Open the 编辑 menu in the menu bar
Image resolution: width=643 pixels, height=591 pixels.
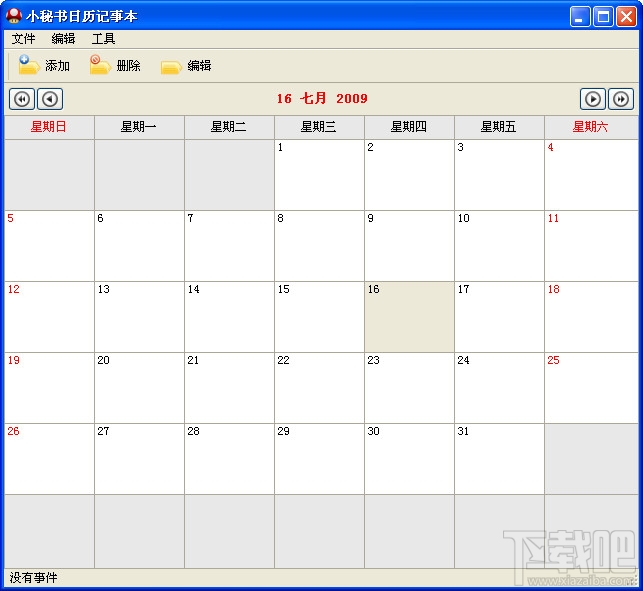(63, 39)
